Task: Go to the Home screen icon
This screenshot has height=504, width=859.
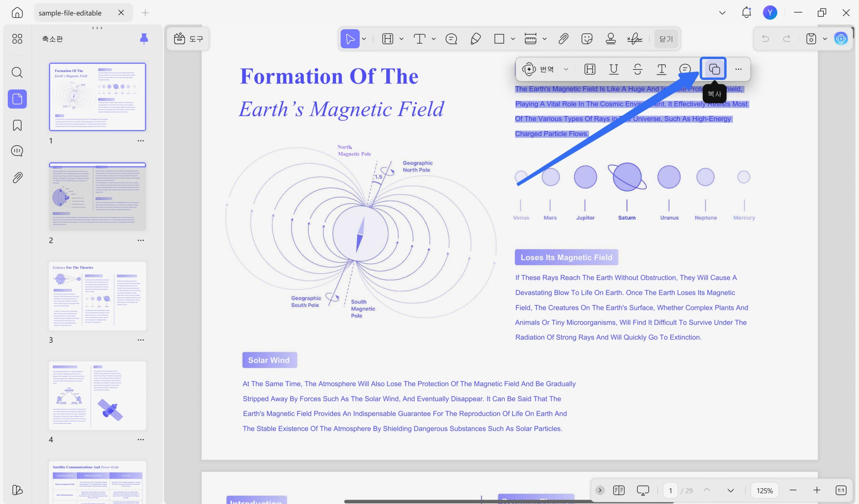Action: [x=17, y=13]
